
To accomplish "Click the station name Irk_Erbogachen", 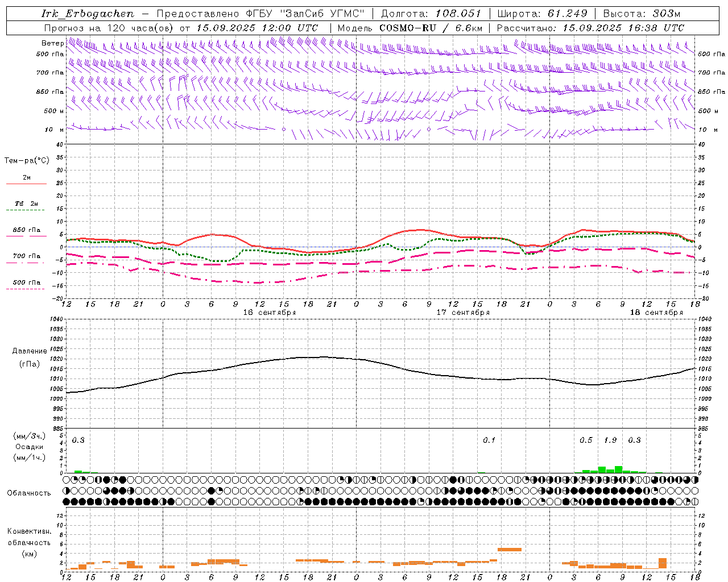I will [88, 14].
